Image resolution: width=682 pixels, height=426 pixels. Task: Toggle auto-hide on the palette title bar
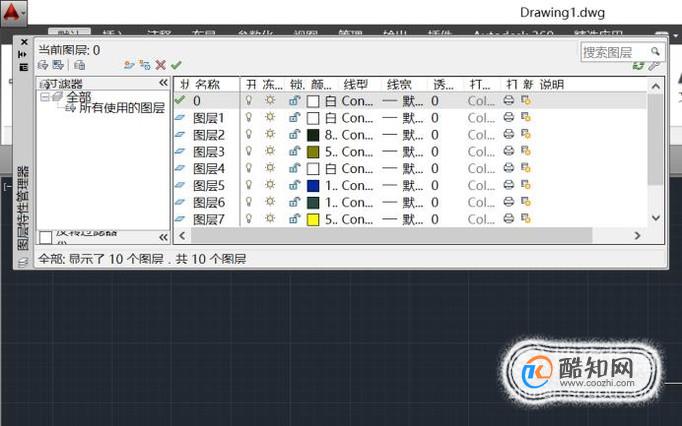[23, 54]
